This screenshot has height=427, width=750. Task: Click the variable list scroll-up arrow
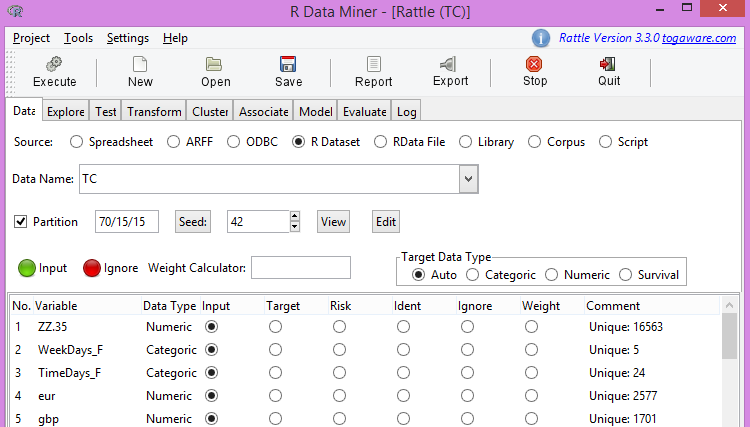tap(729, 305)
